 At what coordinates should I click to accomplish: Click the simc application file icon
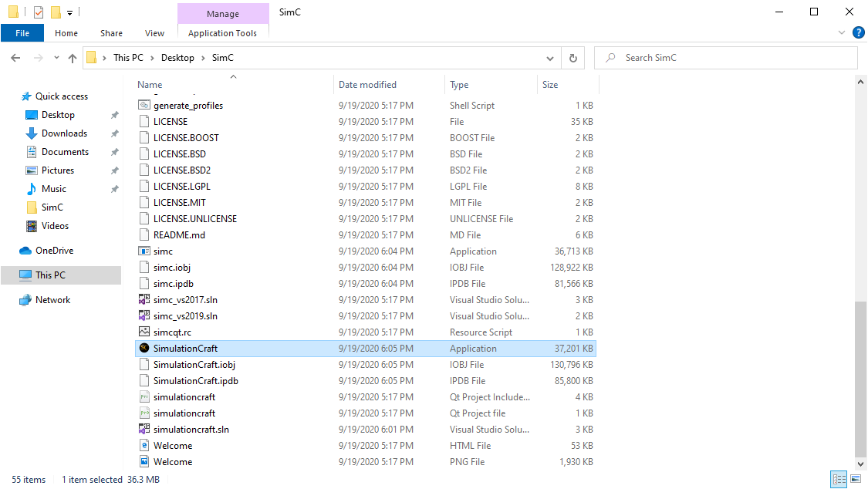coord(144,251)
